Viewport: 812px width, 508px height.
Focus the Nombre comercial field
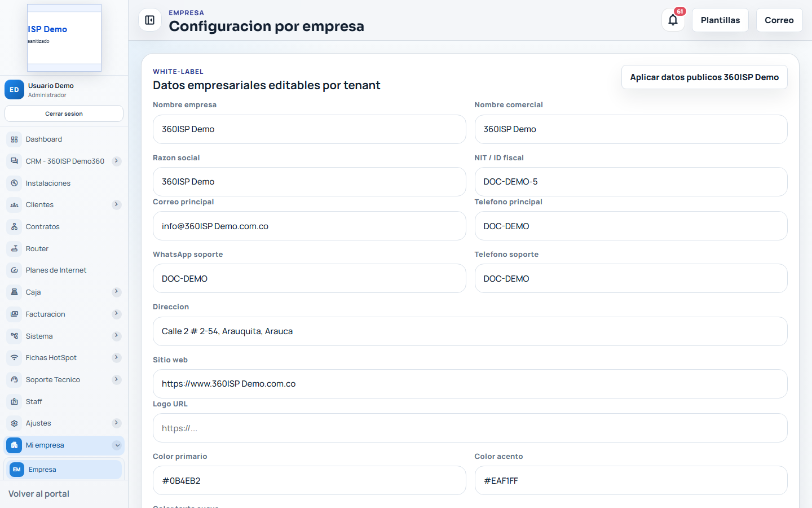click(x=631, y=129)
